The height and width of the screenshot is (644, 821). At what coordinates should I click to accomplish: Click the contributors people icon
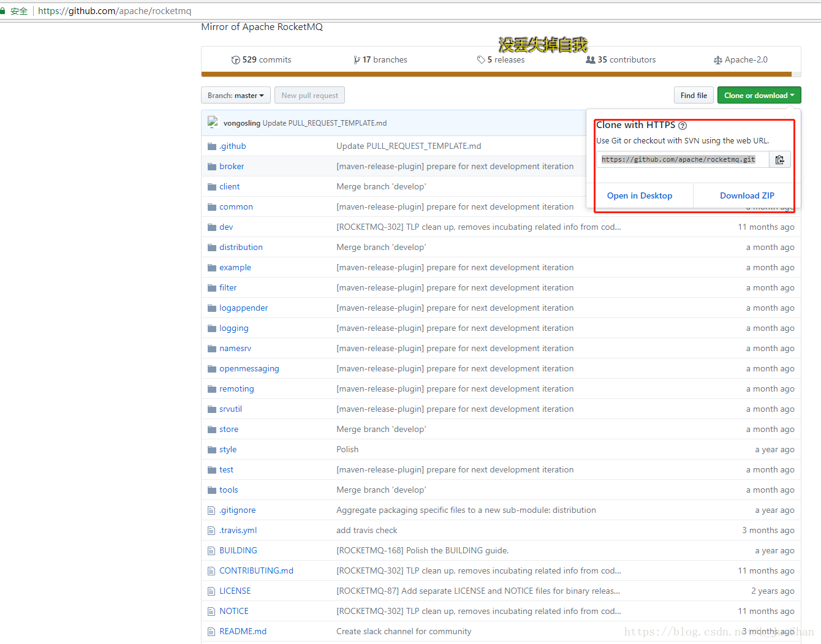click(591, 60)
